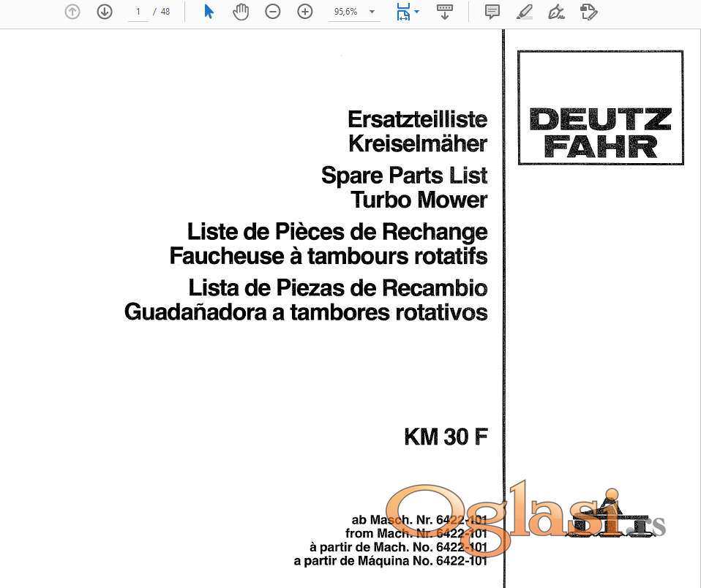
Task: Go to the next page using the down arrow
Action: pyautogui.click(x=105, y=12)
